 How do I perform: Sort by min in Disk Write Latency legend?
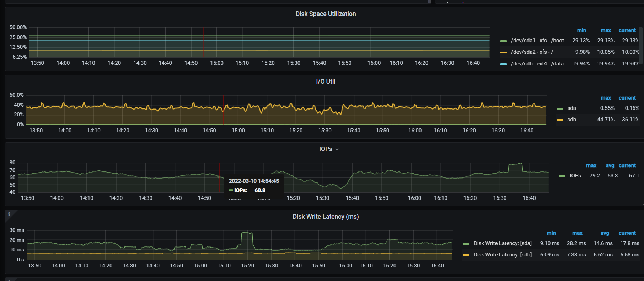pyautogui.click(x=551, y=233)
